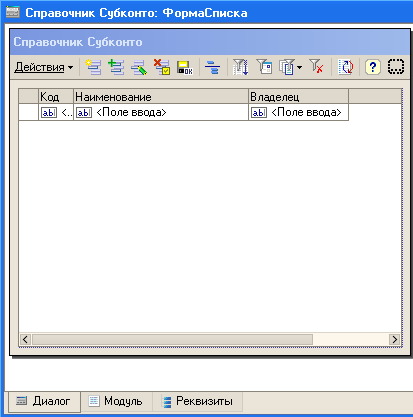Image resolution: width=413 pixels, height=417 pixels.
Task: Toggle hierarchical view icon
Action: point(212,67)
